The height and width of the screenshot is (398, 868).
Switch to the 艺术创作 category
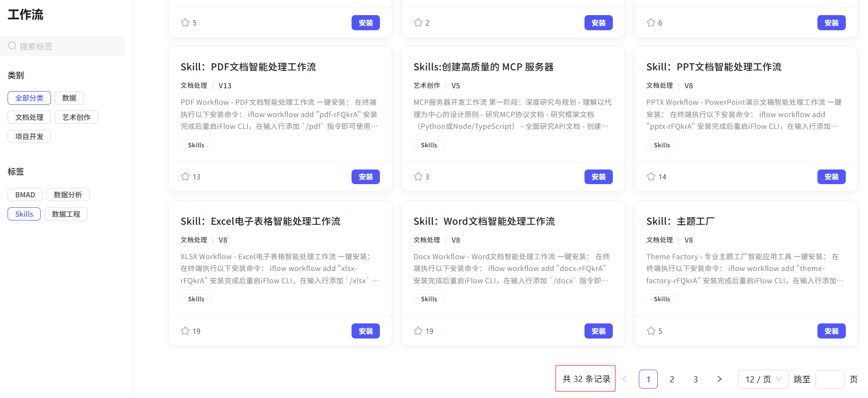77,118
